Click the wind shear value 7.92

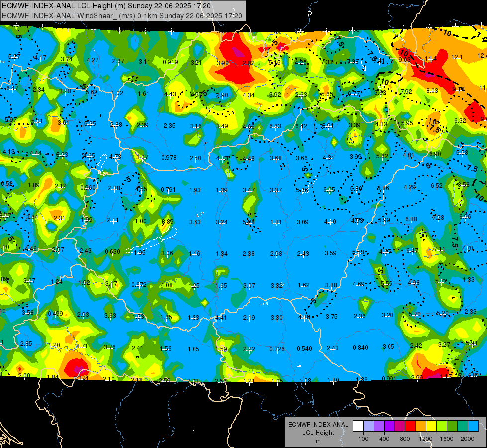click(406, 92)
